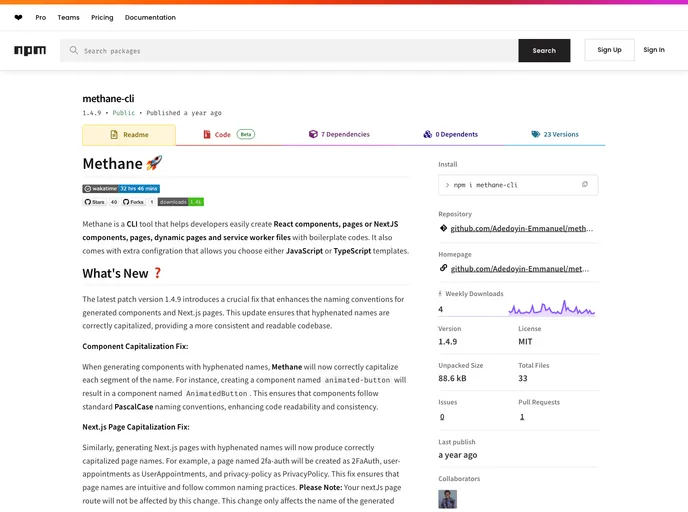Open the downloads badge

[181, 202]
